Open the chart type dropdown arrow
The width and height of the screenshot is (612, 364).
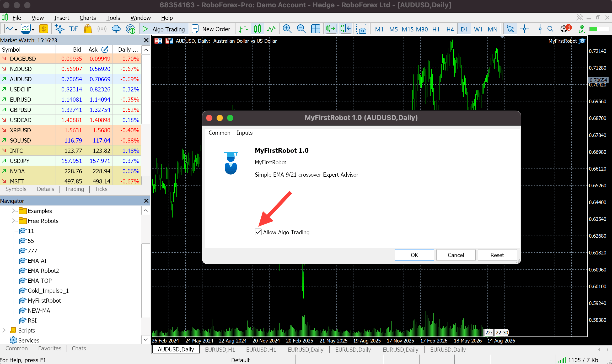[x=16, y=30]
